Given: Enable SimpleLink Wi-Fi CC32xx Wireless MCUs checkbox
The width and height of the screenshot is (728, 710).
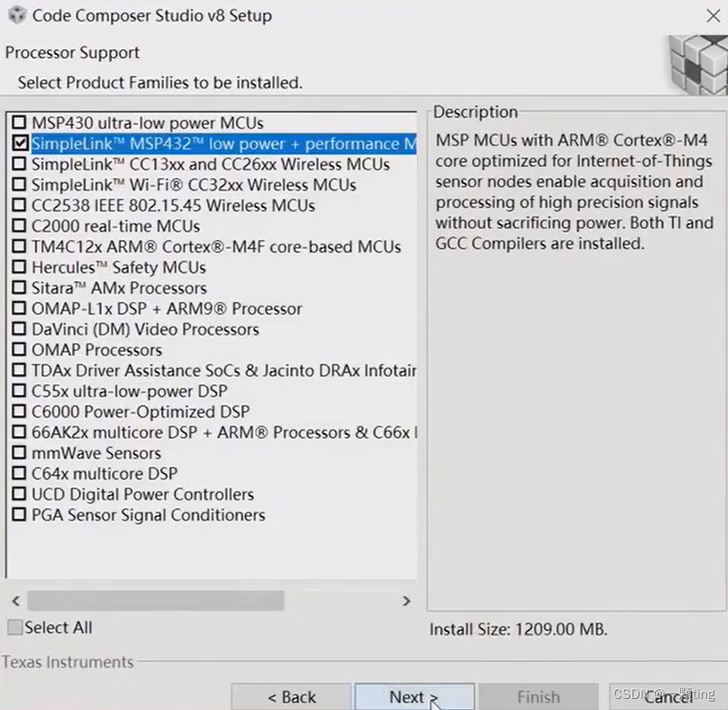Looking at the screenshot, I should pyautogui.click(x=19, y=184).
